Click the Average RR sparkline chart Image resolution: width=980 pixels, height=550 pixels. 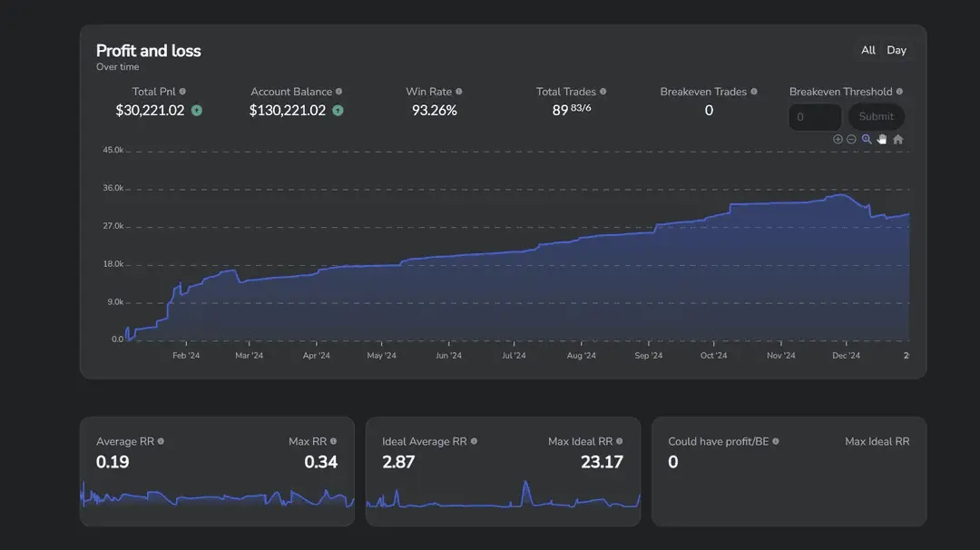(217, 496)
